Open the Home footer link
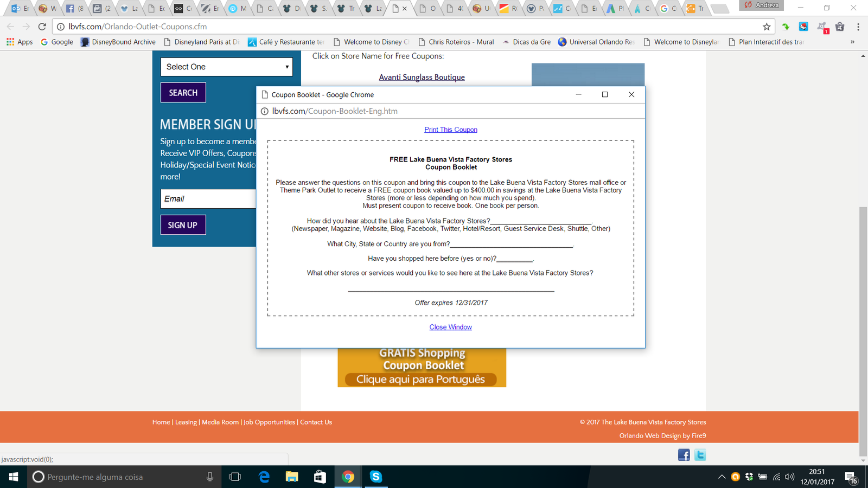Screen dimensions: 868x488 click(x=161, y=422)
